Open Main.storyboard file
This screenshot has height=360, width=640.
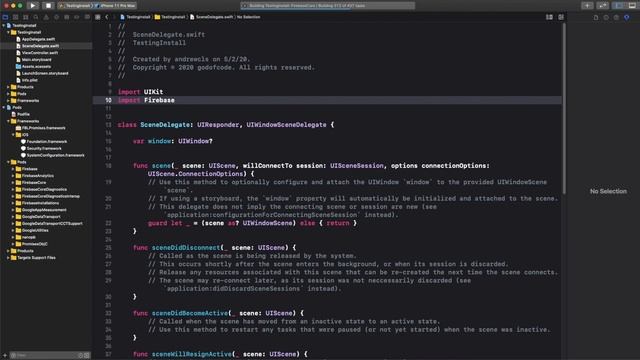36,60
